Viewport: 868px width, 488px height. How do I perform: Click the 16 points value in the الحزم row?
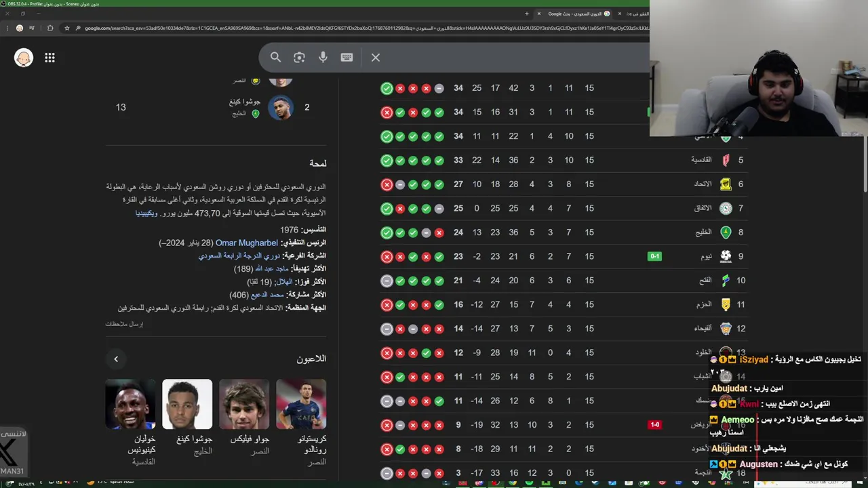coord(458,304)
